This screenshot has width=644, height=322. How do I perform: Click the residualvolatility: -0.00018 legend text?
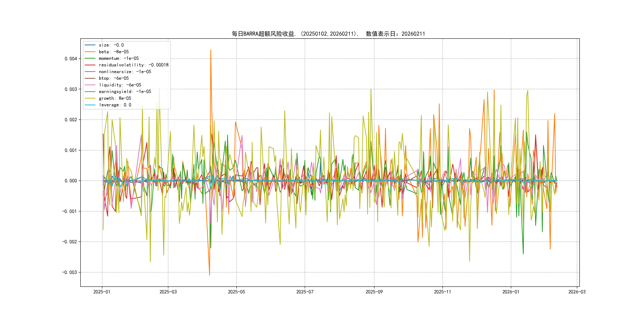click(x=134, y=65)
